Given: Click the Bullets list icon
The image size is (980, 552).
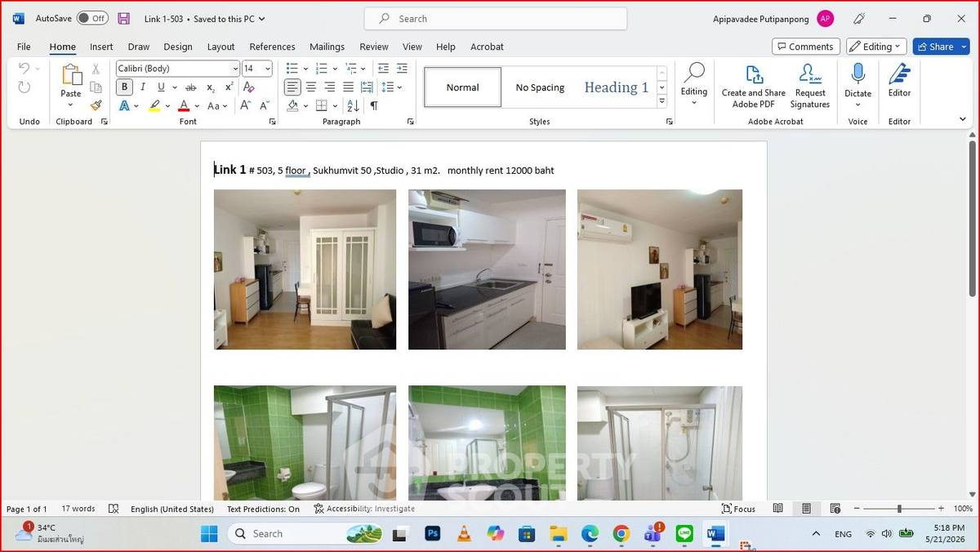Looking at the screenshot, I should coord(292,69).
